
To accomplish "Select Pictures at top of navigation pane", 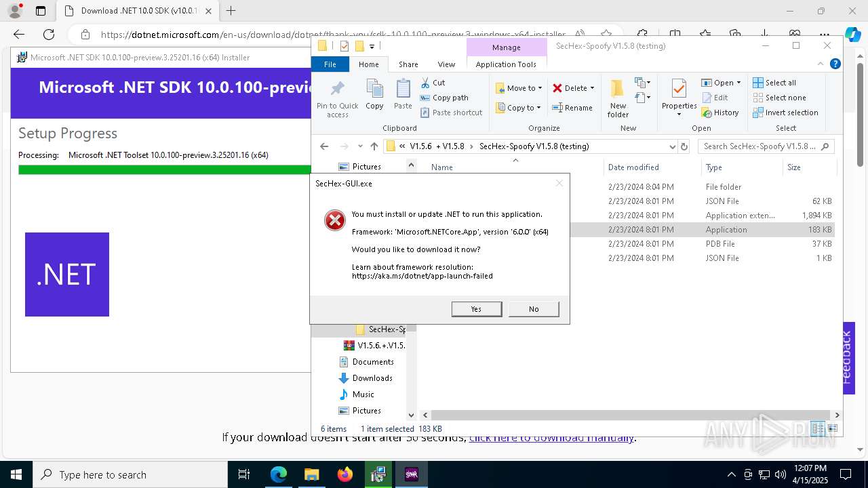I will click(366, 167).
